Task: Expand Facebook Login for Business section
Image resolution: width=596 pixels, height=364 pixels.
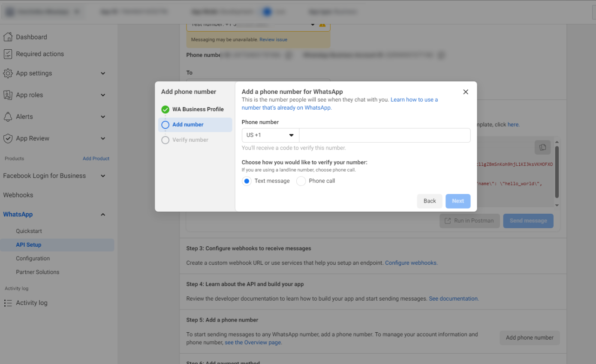Action: (103, 176)
